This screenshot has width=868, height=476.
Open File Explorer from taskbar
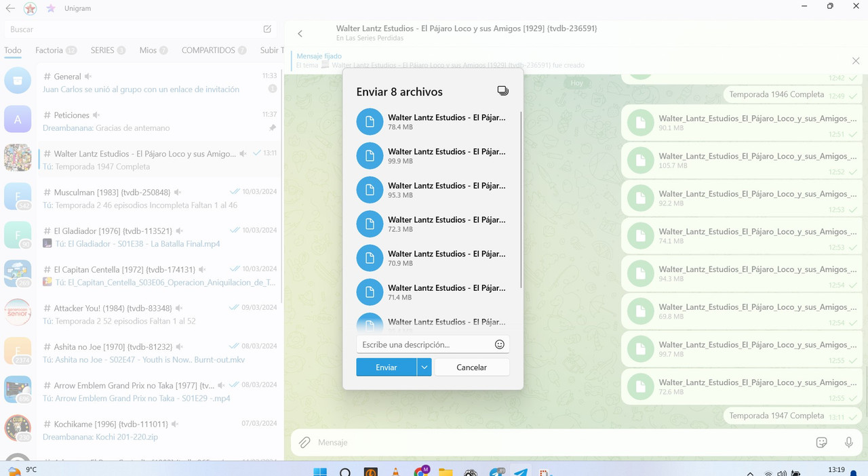click(x=446, y=472)
